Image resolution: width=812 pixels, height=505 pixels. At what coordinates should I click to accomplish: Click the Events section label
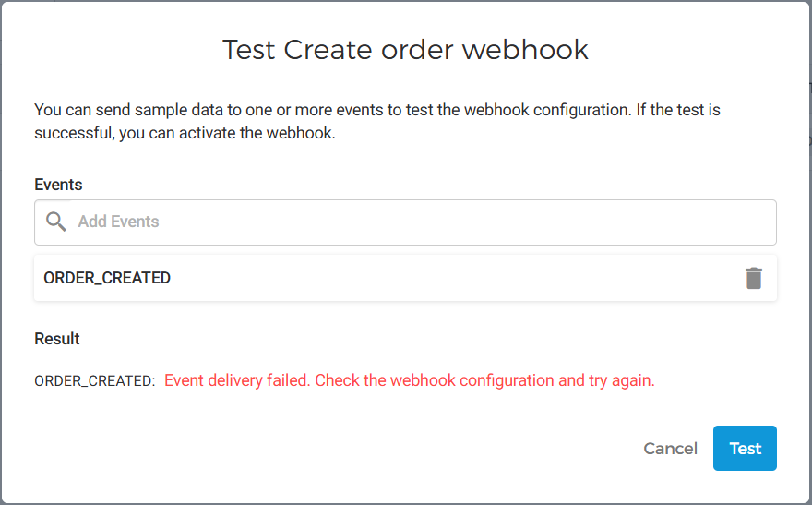58,185
